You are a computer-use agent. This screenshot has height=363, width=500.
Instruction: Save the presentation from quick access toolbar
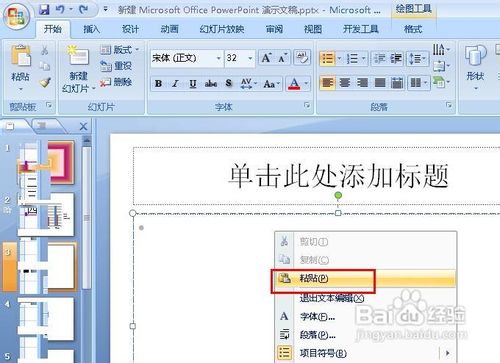tap(44, 10)
